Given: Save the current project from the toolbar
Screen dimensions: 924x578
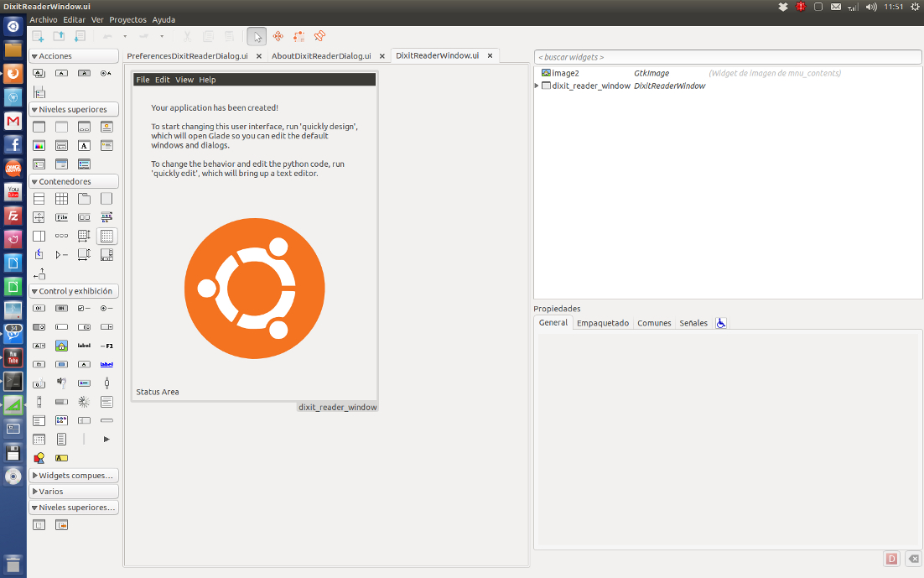Looking at the screenshot, I should (x=80, y=37).
